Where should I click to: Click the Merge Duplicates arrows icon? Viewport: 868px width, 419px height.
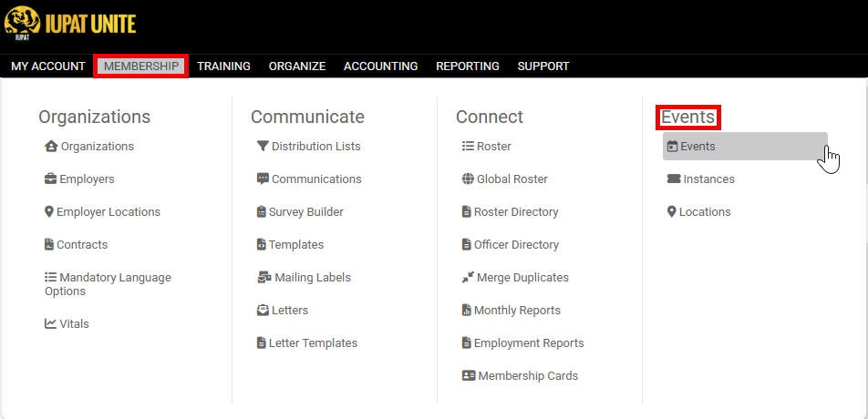point(469,278)
